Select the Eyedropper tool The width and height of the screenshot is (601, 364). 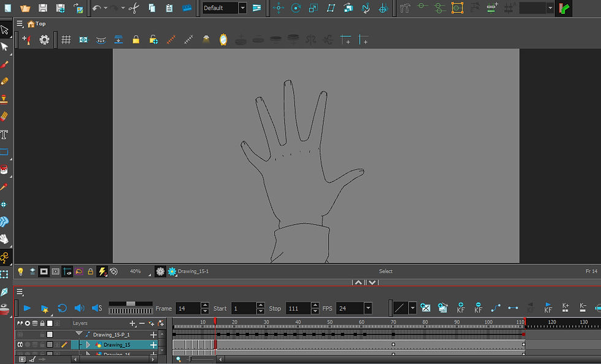4,187
